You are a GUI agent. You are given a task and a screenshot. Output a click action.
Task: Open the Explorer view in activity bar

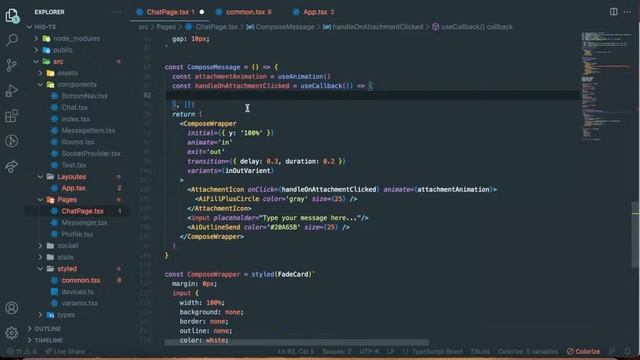click(12, 16)
